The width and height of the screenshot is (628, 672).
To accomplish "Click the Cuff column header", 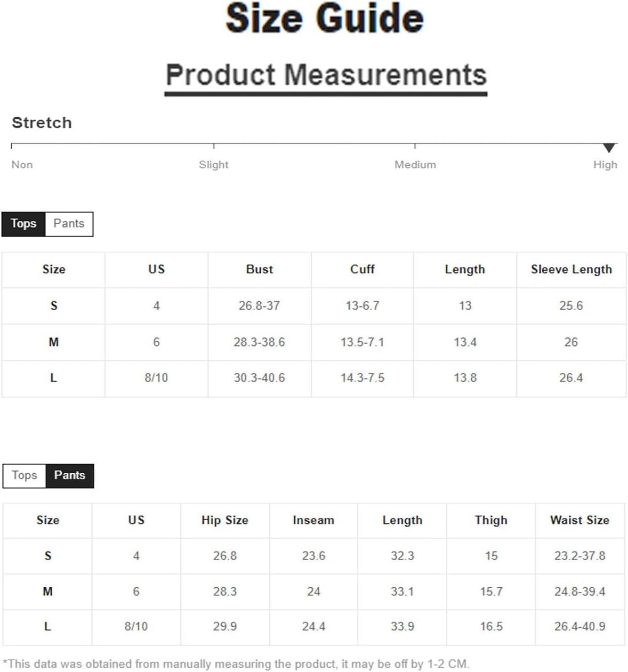I will [x=362, y=270].
